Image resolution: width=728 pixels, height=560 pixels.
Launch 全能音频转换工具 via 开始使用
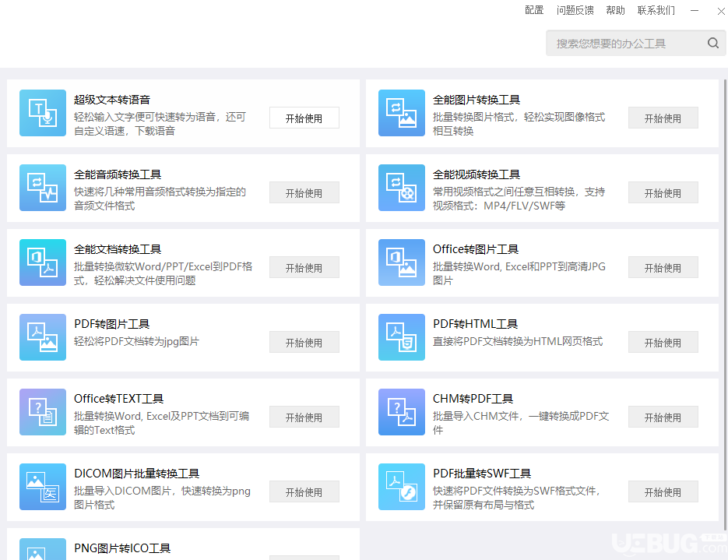tap(304, 192)
